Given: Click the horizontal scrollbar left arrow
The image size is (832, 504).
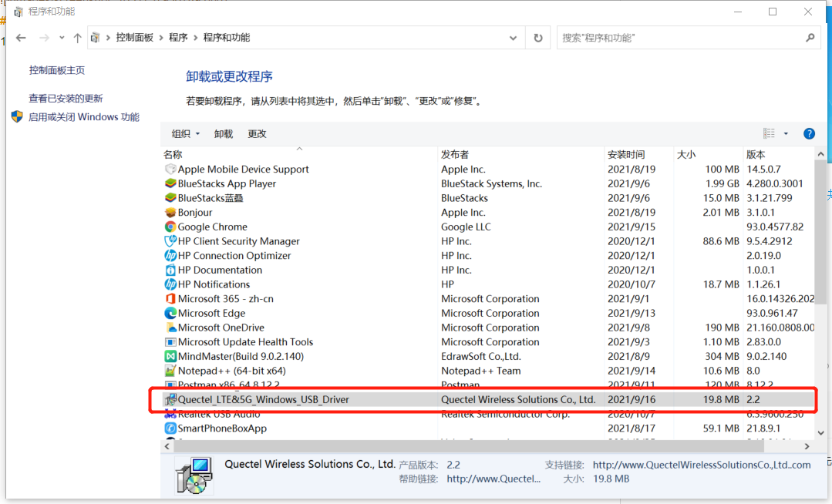Looking at the screenshot, I should point(167,446).
